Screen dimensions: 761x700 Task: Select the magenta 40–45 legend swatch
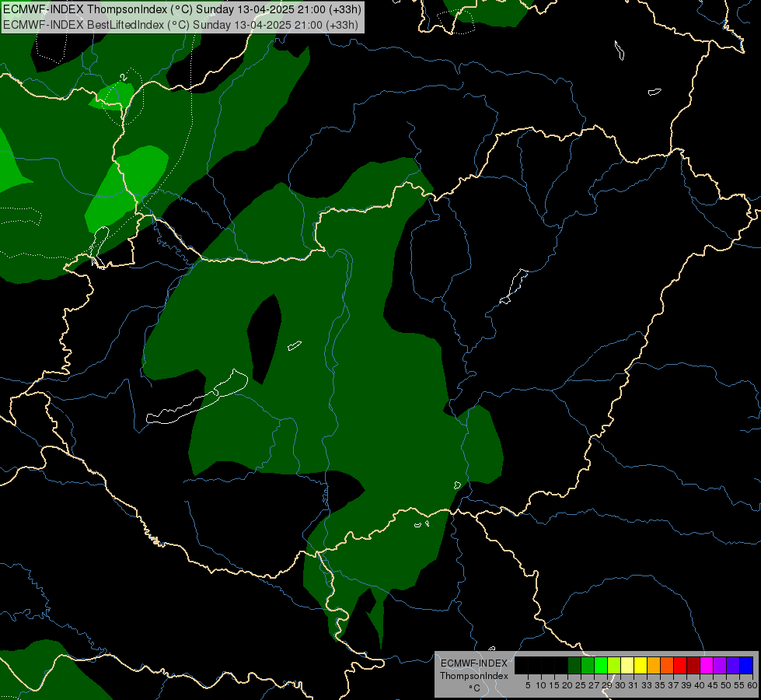pyautogui.click(x=707, y=665)
